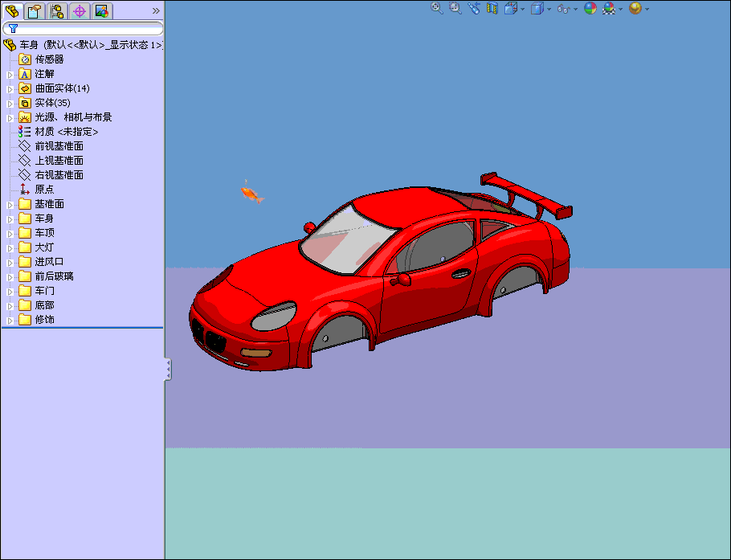
Task: Click the 原点 origin icon
Action: tap(25, 190)
